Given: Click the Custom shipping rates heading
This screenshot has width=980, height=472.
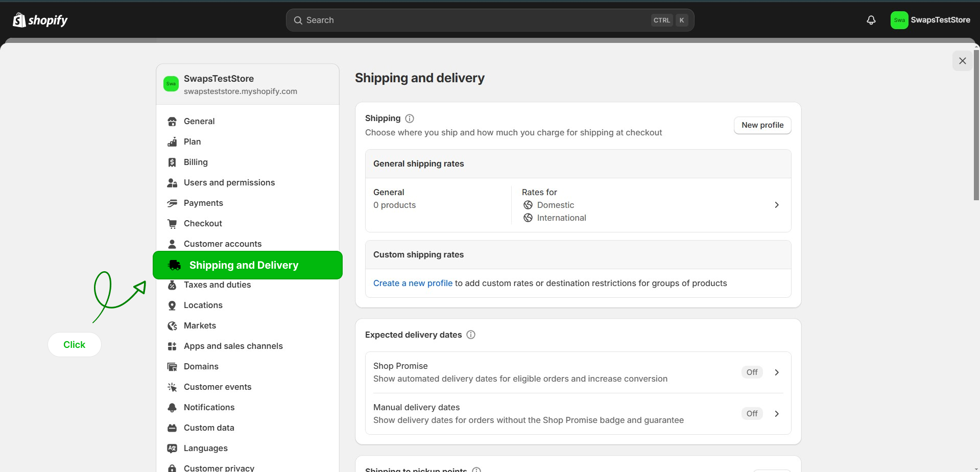Looking at the screenshot, I should (418, 255).
